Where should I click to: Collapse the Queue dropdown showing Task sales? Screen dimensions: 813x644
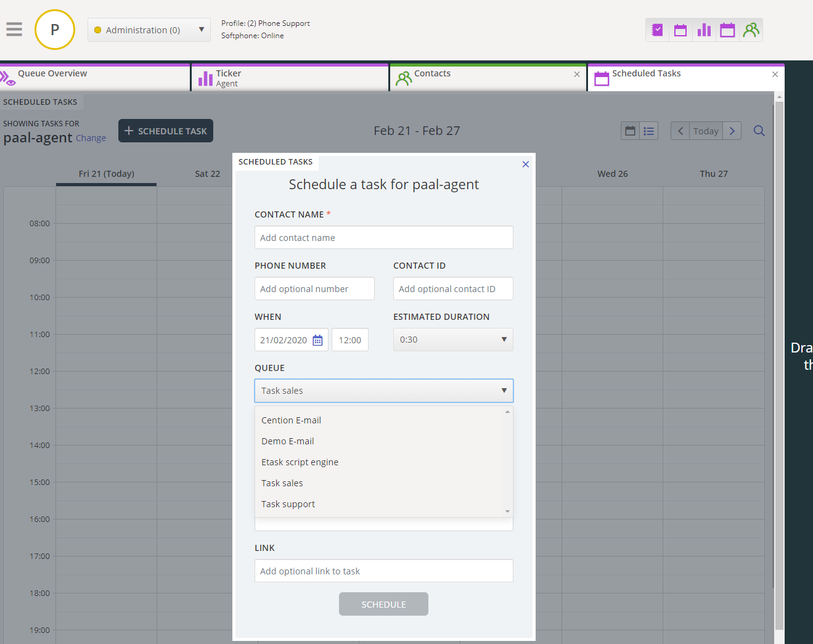coord(383,391)
